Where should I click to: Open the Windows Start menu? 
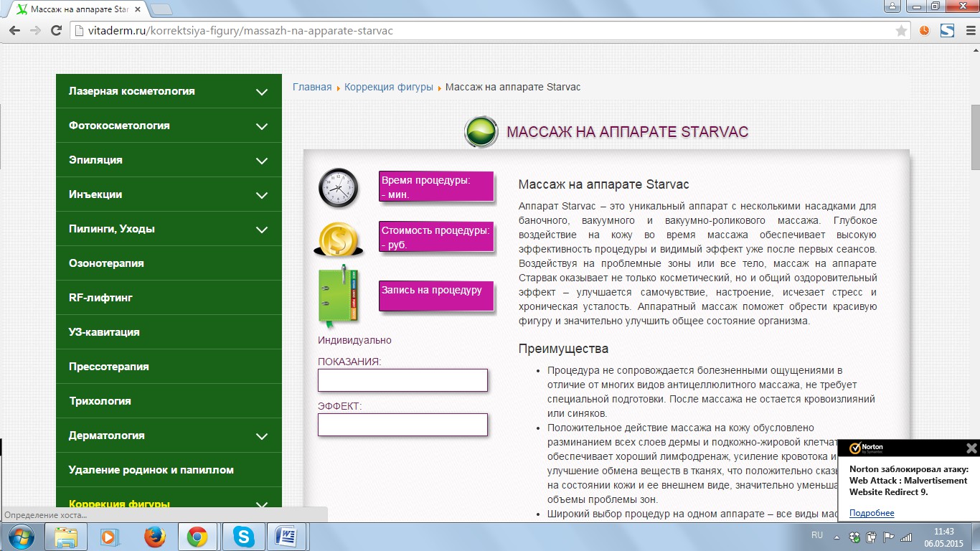pyautogui.click(x=20, y=537)
